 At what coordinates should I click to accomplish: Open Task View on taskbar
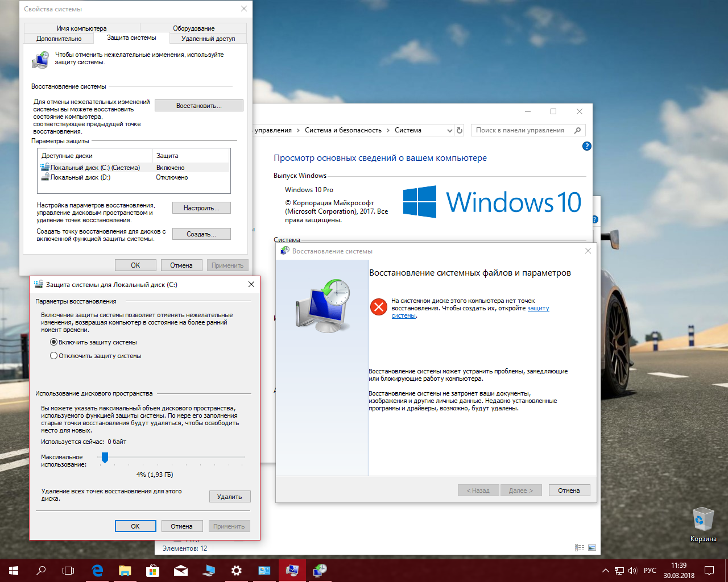point(68,570)
